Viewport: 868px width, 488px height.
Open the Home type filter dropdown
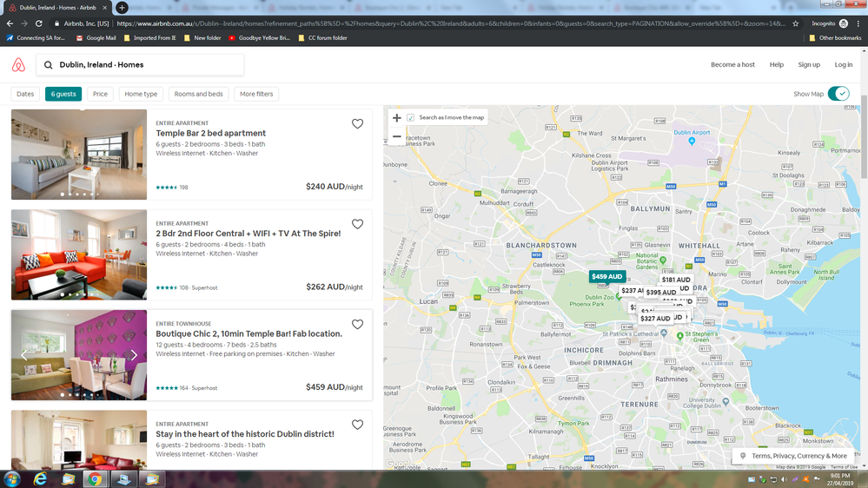pyautogui.click(x=141, y=94)
